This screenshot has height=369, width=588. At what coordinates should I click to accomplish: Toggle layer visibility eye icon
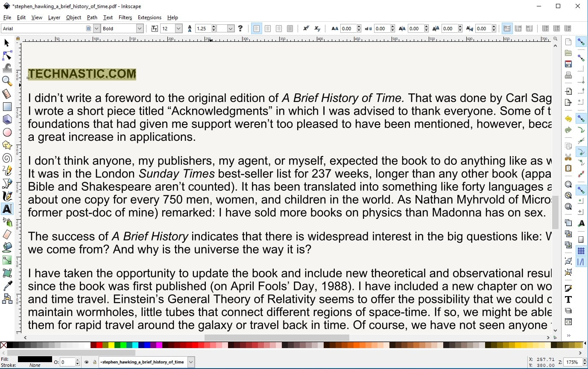[x=87, y=362]
